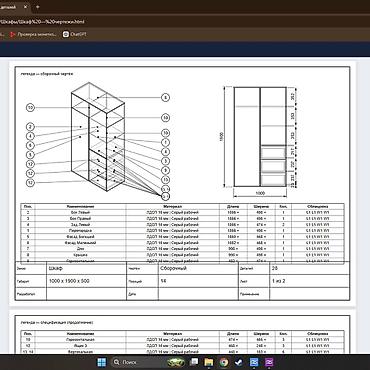The width and height of the screenshot is (370, 370).
Task: Click the circled callout 2 on the left
Action: [30, 127]
